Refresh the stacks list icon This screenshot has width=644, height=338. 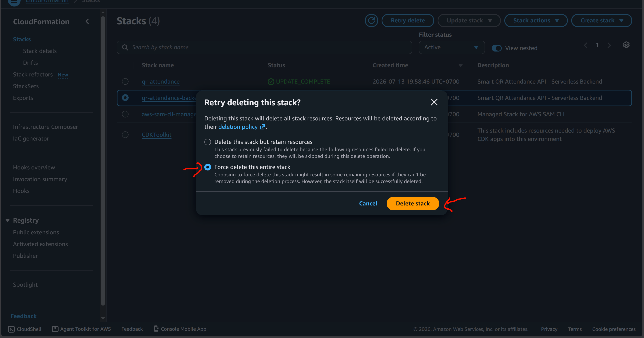371,21
